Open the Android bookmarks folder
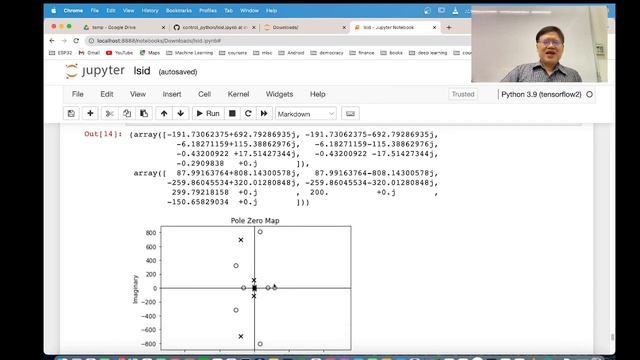 click(x=291, y=53)
